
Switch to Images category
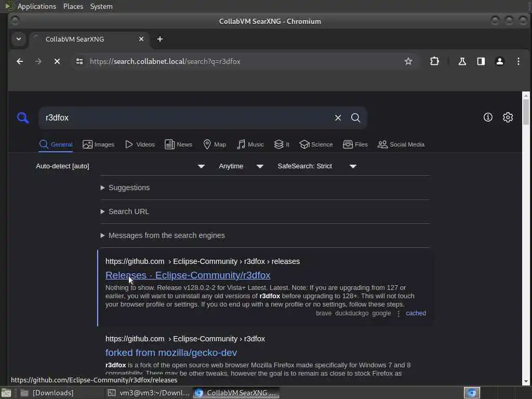coord(98,144)
